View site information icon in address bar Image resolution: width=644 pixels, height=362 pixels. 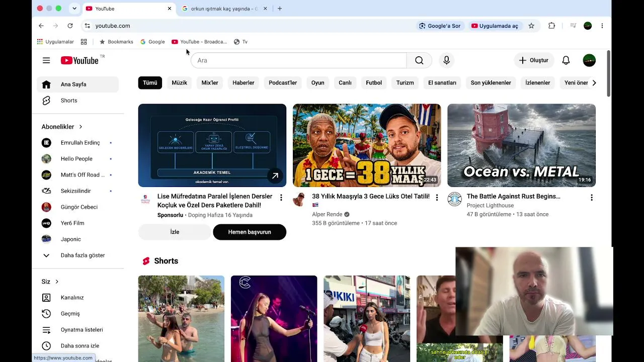[87, 26]
